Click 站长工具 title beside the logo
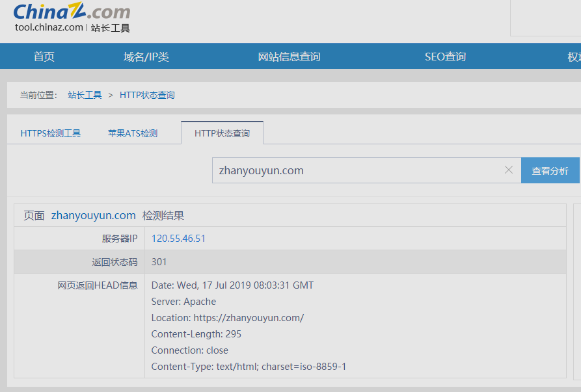581x392 pixels. point(110,28)
